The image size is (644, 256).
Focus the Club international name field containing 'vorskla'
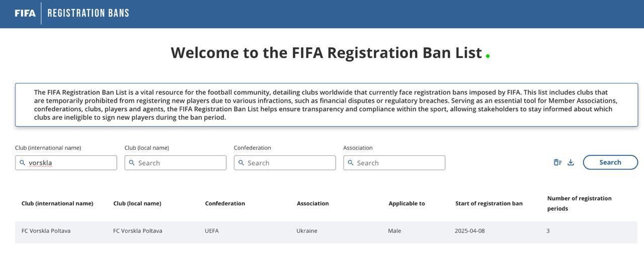70,163
